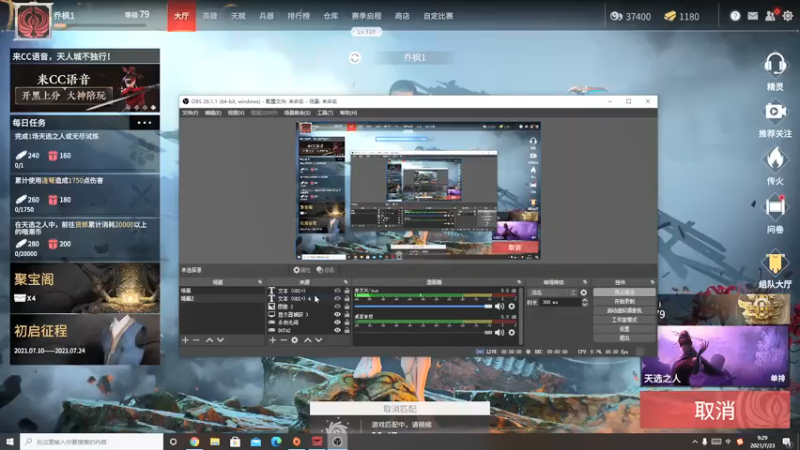
Task: Expand the 每日任务 three-dots menu
Action: pyautogui.click(x=144, y=122)
